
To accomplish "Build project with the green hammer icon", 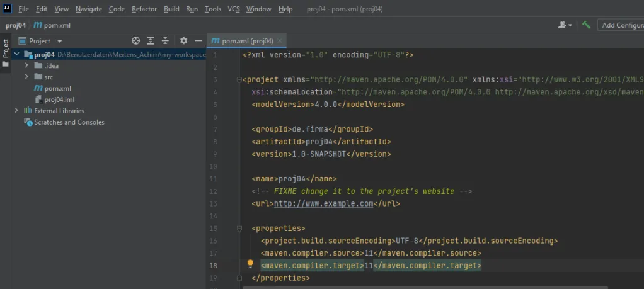I will [x=586, y=25].
